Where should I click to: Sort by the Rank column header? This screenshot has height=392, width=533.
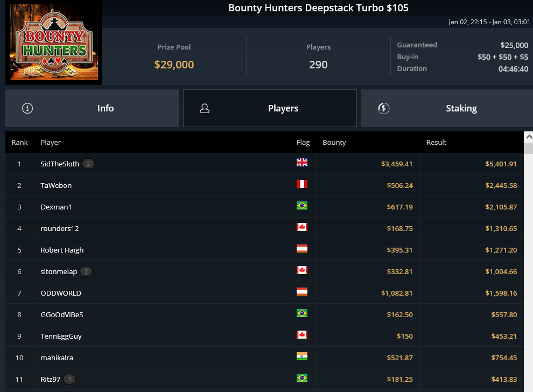(x=20, y=143)
